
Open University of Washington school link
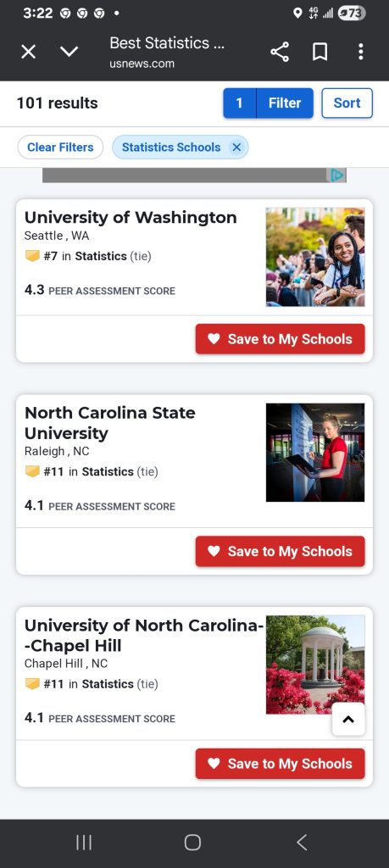coord(131,218)
